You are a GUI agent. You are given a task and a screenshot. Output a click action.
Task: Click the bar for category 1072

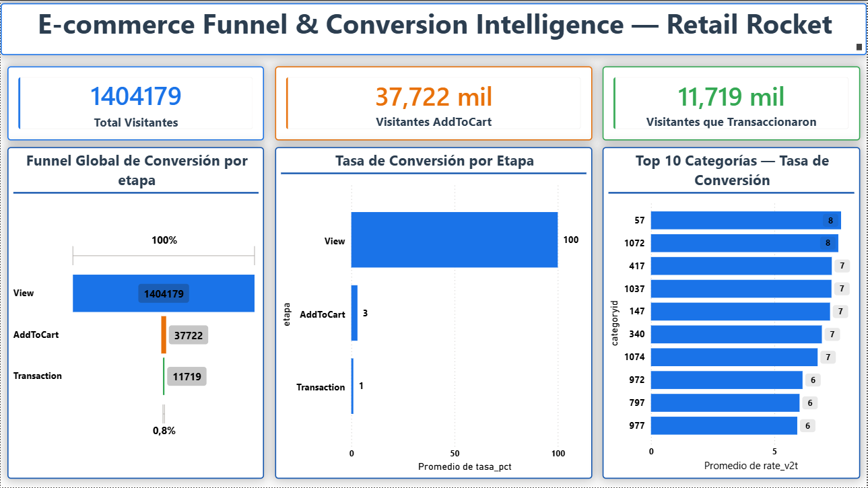pyautogui.click(x=744, y=243)
